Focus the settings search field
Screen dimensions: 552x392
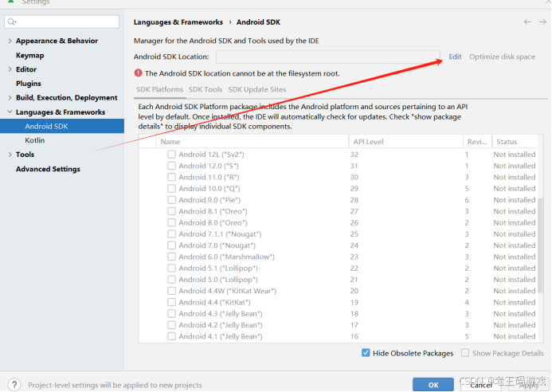tap(62, 22)
